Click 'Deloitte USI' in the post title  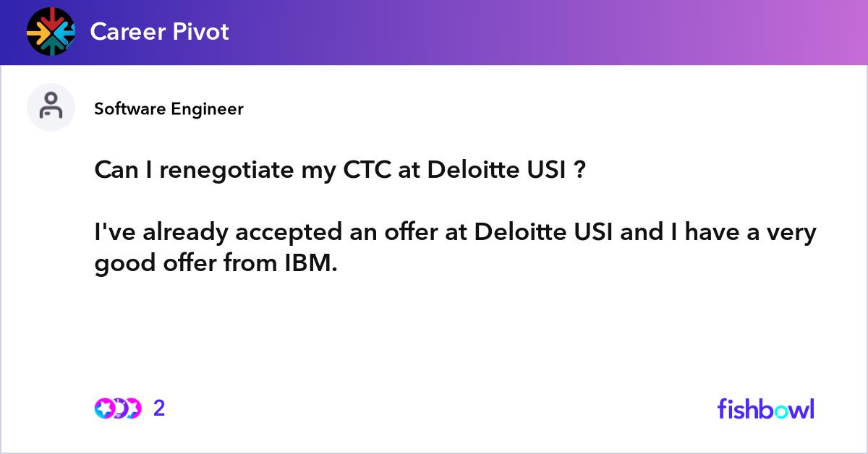coord(496,171)
